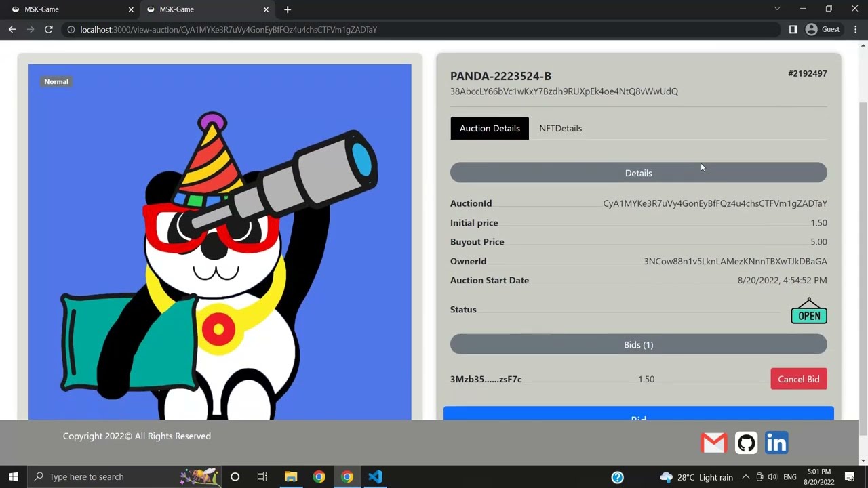Open the notification center icon
Viewport: 868px width, 488px height.
(850, 477)
